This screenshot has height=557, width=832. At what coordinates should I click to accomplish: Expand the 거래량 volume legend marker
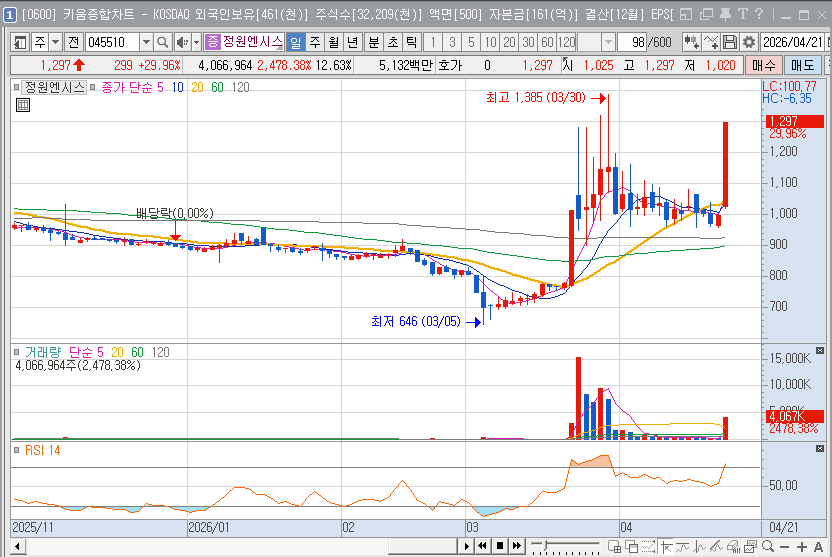tap(16, 352)
